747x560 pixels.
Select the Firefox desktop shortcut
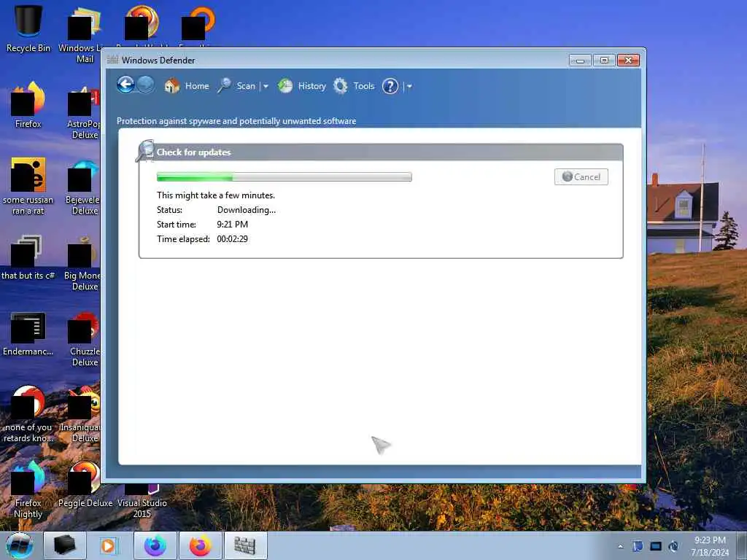(x=28, y=105)
